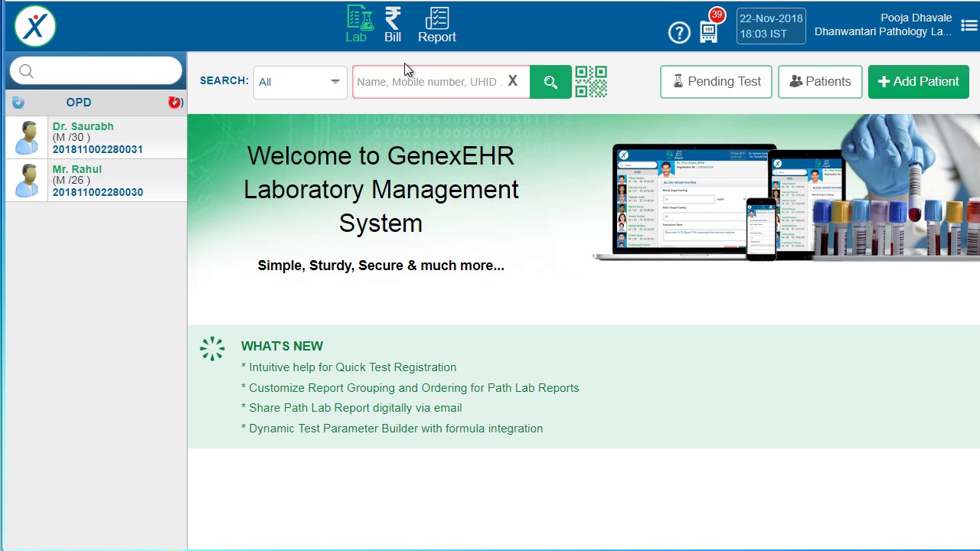Open the Lab module
The height and width of the screenshot is (551, 980).
click(x=357, y=24)
